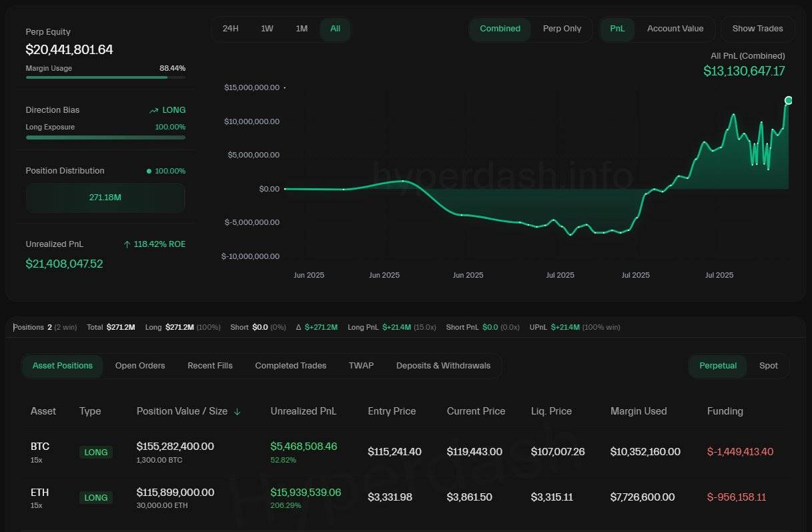Select the All time range
Image resolution: width=812 pixels, height=532 pixels.
pos(335,29)
